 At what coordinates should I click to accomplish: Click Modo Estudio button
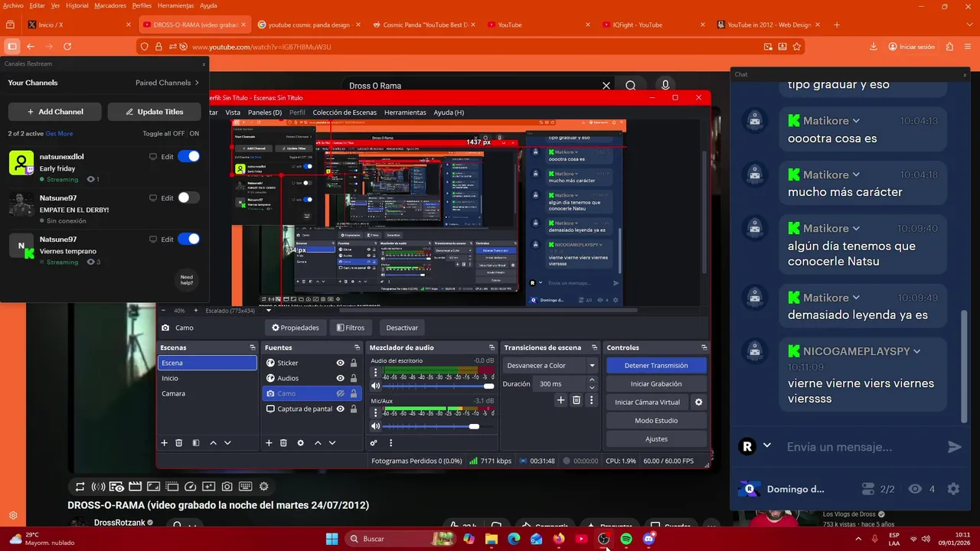click(x=656, y=421)
